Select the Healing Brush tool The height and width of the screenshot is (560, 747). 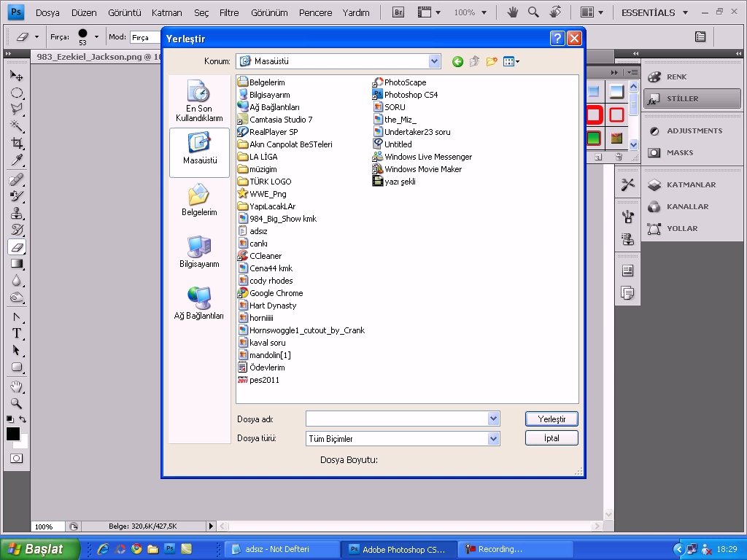[16, 179]
